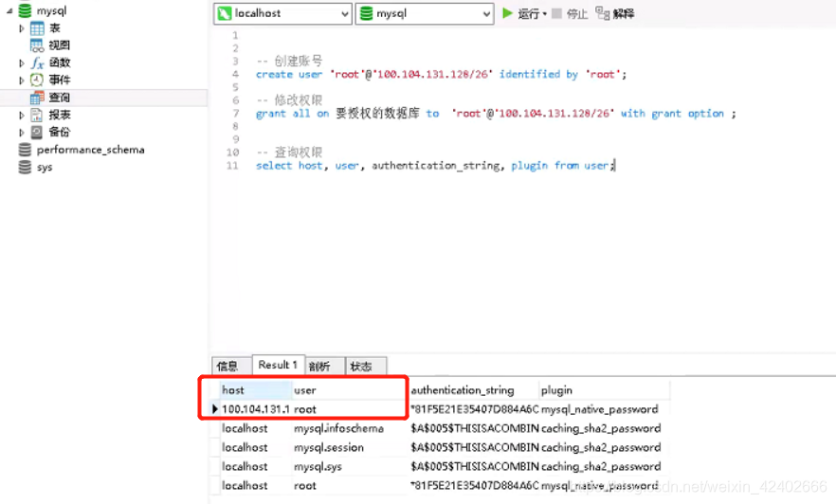Click the current-row arrow indicator
The image size is (836, 504).
tap(215, 409)
